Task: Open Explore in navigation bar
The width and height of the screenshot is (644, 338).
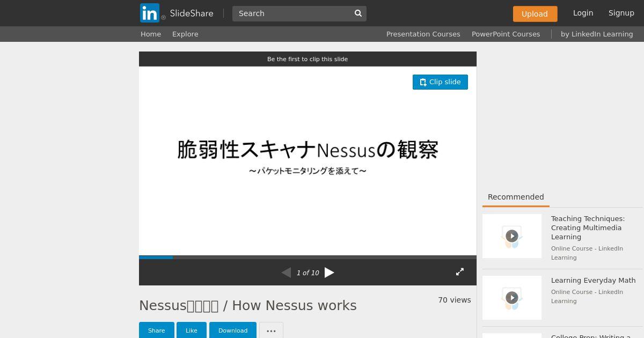Action: pyautogui.click(x=185, y=34)
